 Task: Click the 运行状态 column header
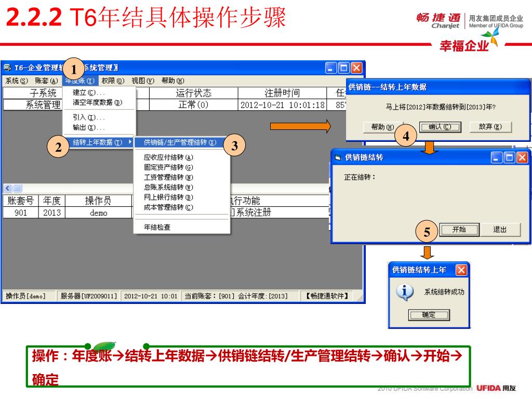coord(194,93)
